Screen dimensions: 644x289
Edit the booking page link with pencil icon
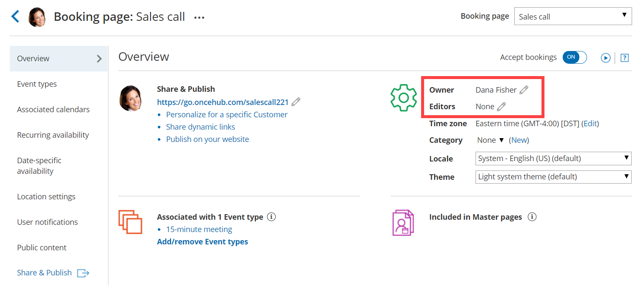(x=296, y=102)
